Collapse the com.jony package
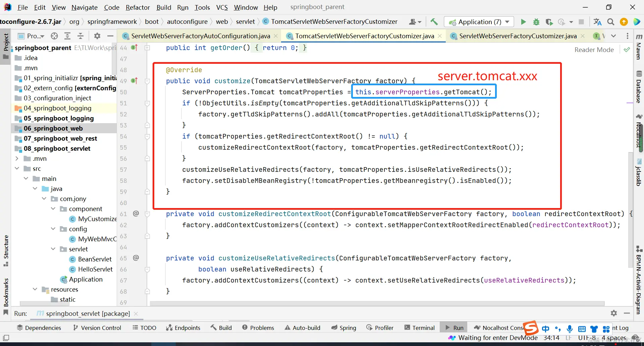 point(44,199)
